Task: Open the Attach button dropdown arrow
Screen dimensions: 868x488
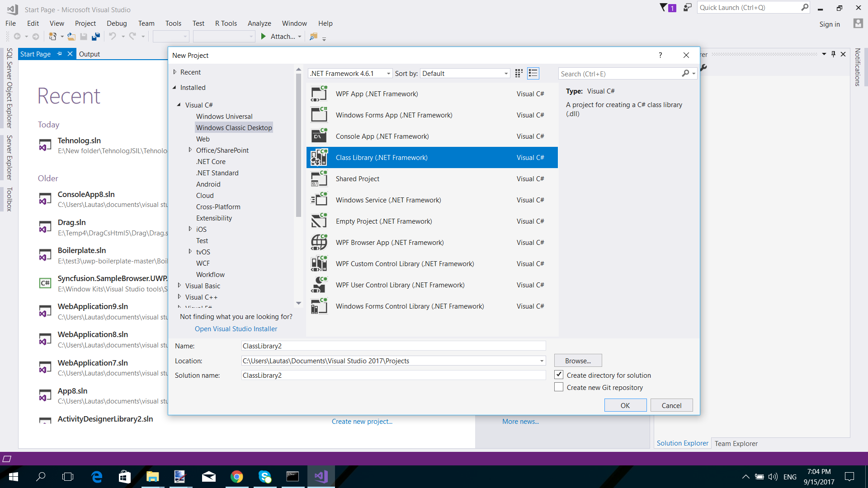Action: point(299,37)
